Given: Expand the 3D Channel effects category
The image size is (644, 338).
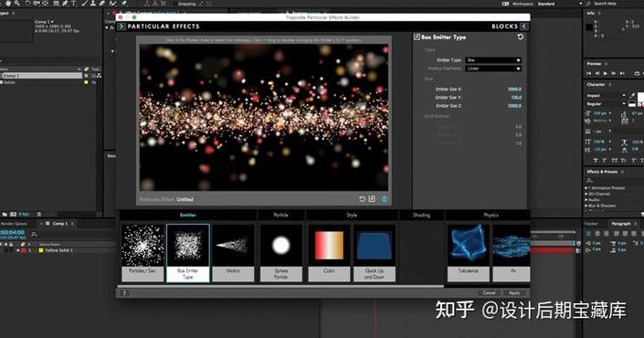Looking at the screenshot, I should click(586, 194).
